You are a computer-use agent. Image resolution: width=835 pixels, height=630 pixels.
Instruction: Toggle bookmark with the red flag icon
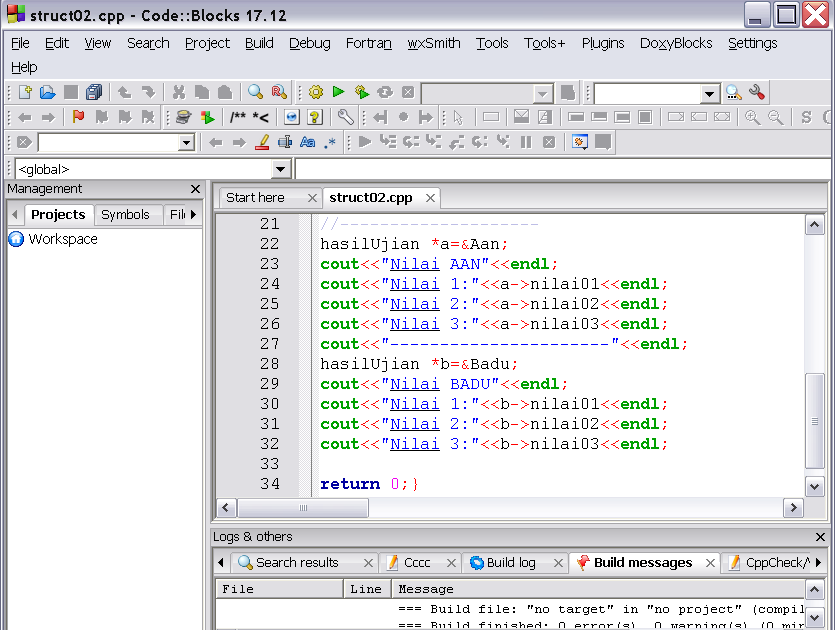78,117
